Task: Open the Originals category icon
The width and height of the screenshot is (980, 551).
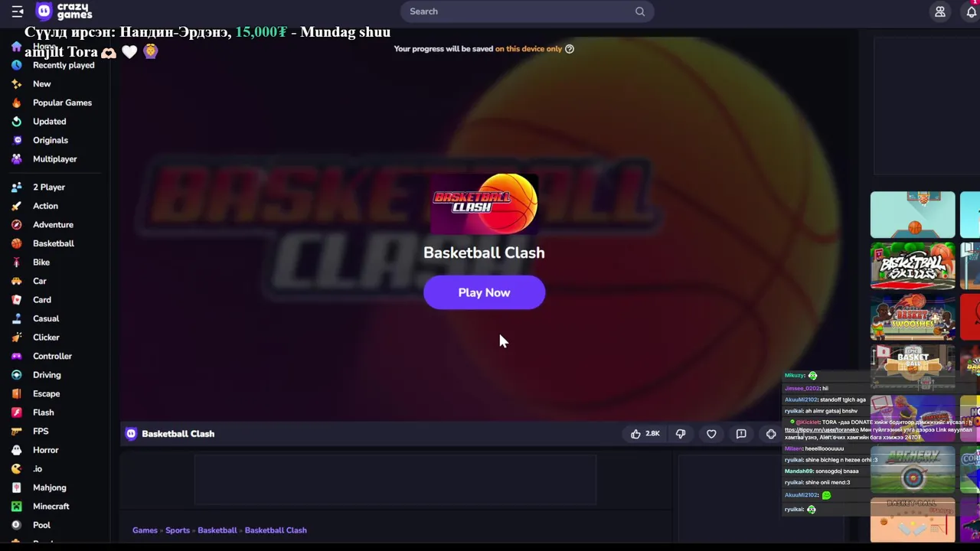Action: [x=16, y=140]
